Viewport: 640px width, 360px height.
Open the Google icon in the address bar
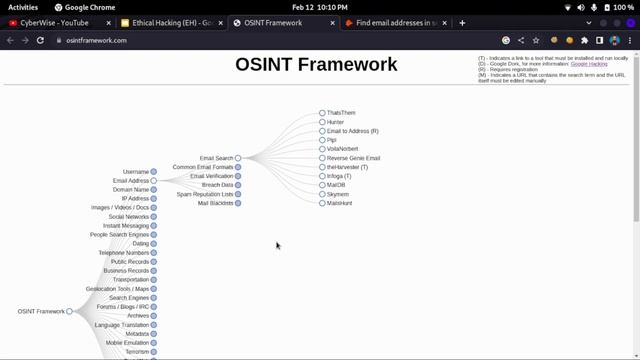click(506, 40)
